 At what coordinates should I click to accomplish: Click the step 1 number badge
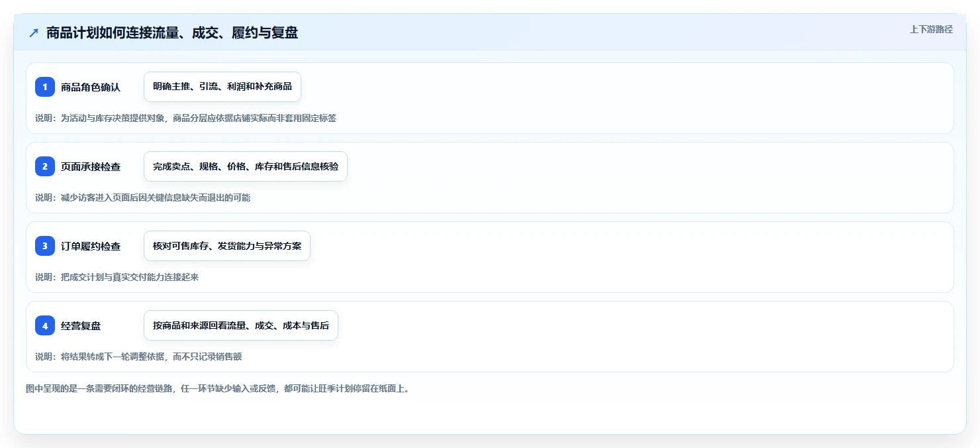(x=45, y=87)
